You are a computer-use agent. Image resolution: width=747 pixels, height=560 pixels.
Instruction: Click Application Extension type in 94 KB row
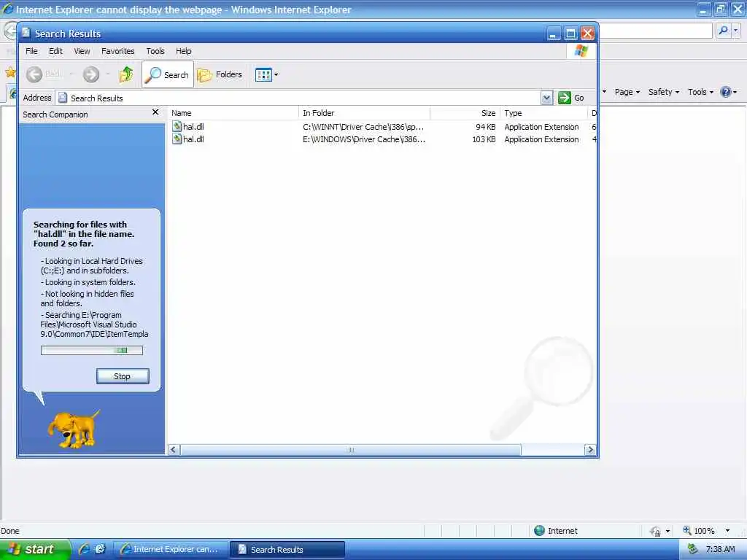541,127
